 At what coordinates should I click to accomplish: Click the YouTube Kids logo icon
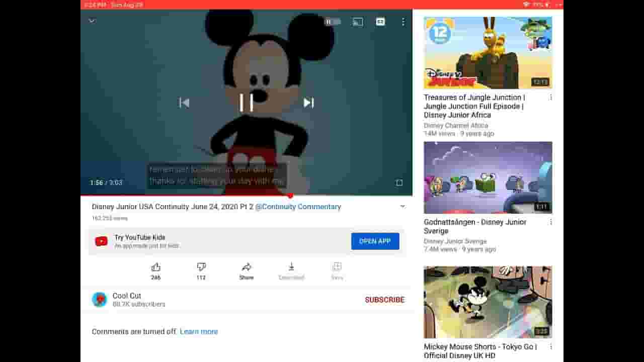click(x=101, y=241)
